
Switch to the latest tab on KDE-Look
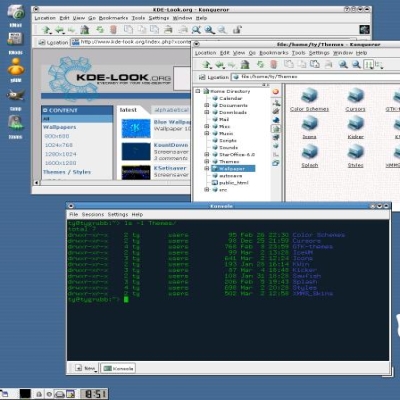pyautogui.click(x=128, y=110)
